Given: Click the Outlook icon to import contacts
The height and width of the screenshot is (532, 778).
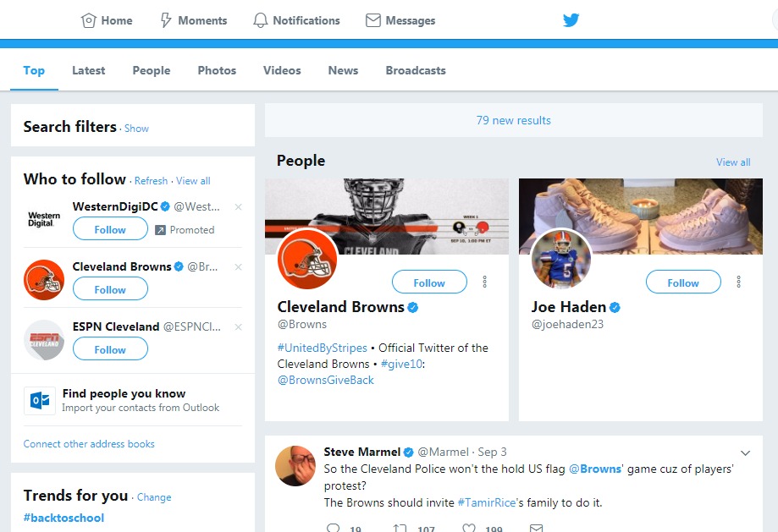Looking at the screenshot, I should [39, 400].
